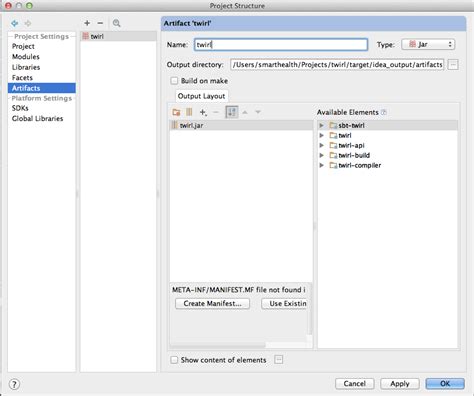The width and height of the screenshot is (474, 396).
Task: Add copy of element in layout toolbar
Action: [x=203, y=112]
